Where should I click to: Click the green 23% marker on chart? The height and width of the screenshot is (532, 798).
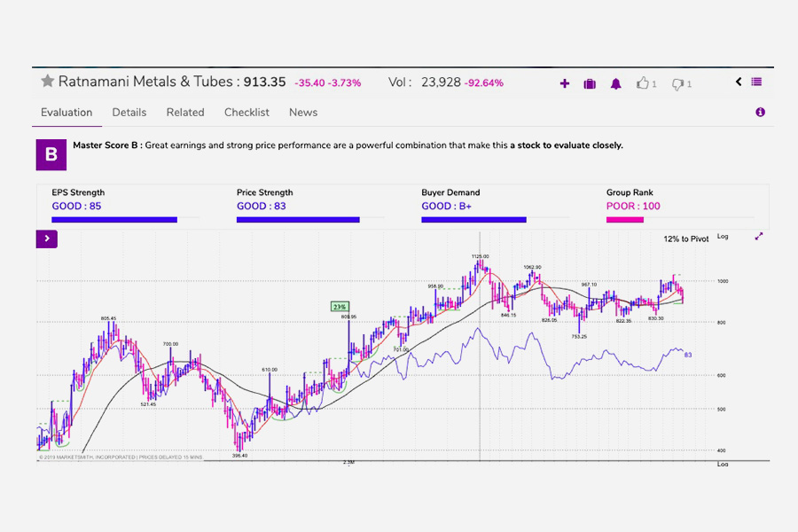[340, 307]
